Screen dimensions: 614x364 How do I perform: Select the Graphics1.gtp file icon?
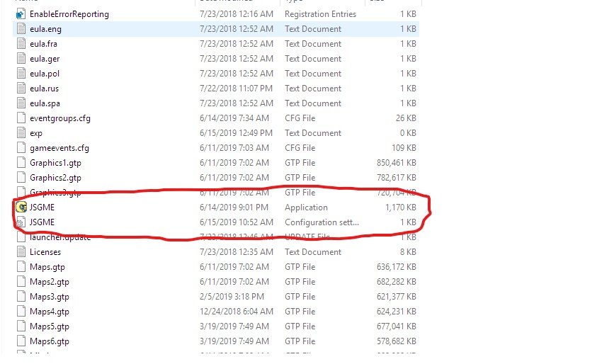[21, 163]
